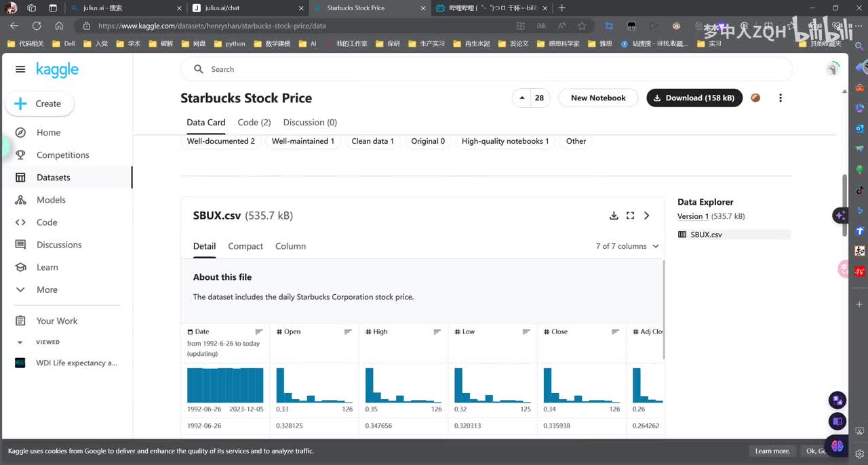Sort the Date column
The width and height of the screenshot is (868, 465).
(258, 332)
